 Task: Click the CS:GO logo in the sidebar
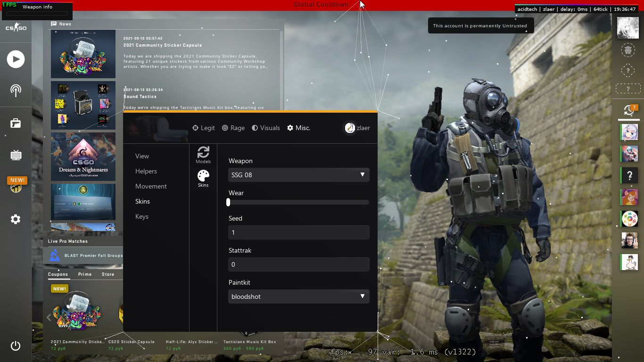click(x=16, y=28)
